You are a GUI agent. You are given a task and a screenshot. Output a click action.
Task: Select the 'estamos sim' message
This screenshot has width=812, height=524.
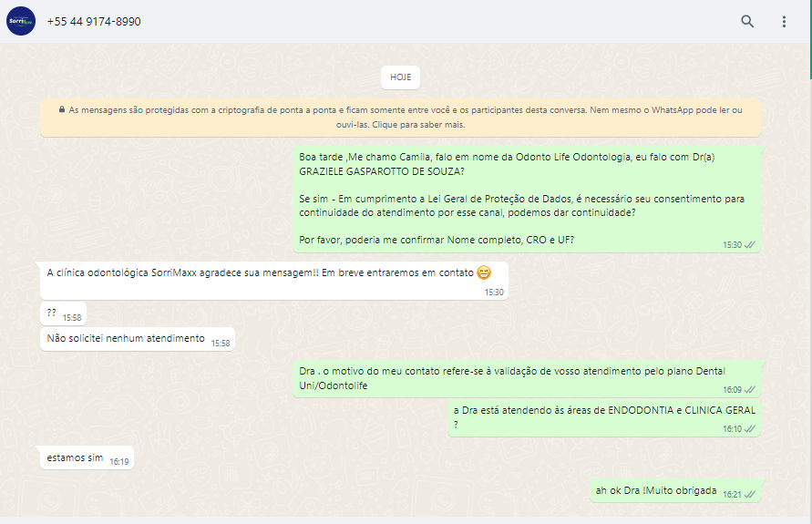87,458
